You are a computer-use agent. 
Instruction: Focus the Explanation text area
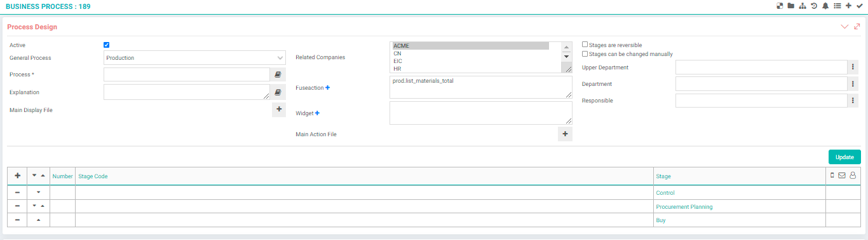click(x=187, y=92)
